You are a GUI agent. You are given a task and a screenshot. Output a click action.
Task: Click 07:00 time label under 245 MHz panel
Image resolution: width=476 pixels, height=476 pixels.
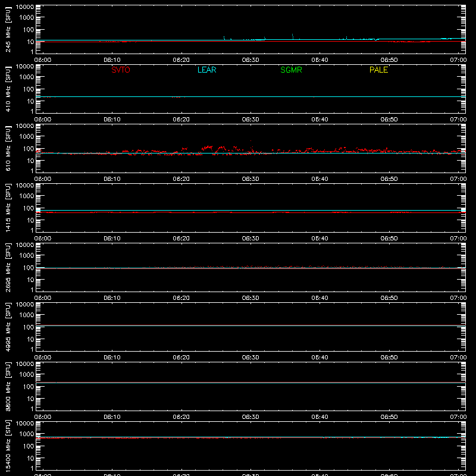(458, 60)
